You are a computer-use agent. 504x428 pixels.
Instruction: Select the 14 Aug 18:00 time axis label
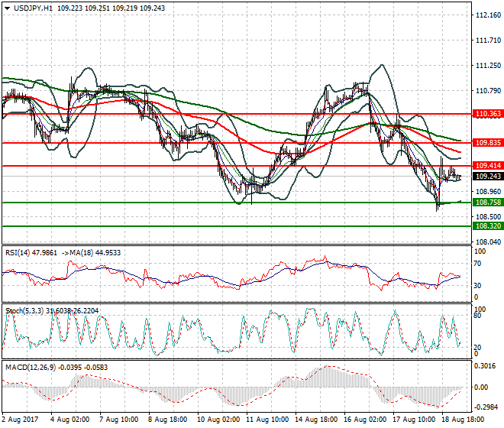(318, 420)
